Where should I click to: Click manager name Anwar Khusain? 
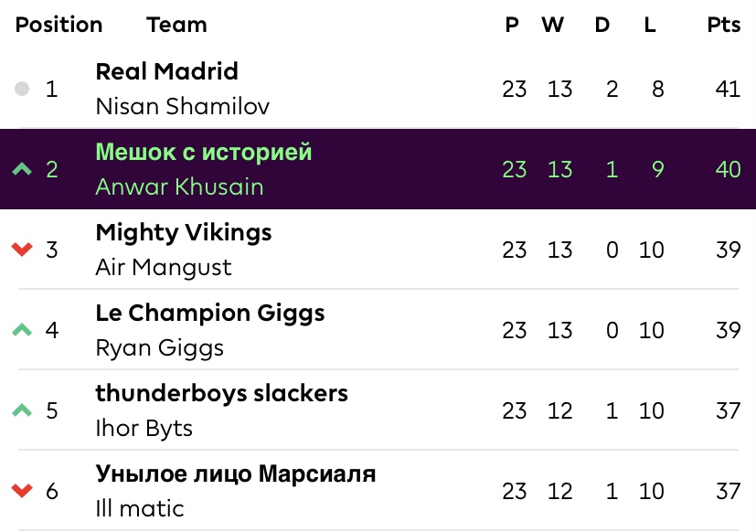click(x=179, y=186)
